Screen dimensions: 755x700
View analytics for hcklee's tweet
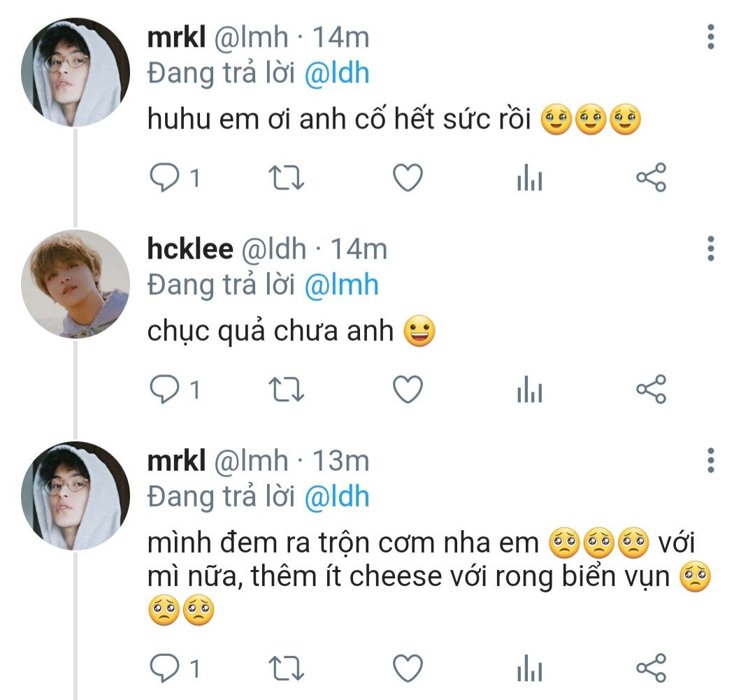click(x=529, y=391)
